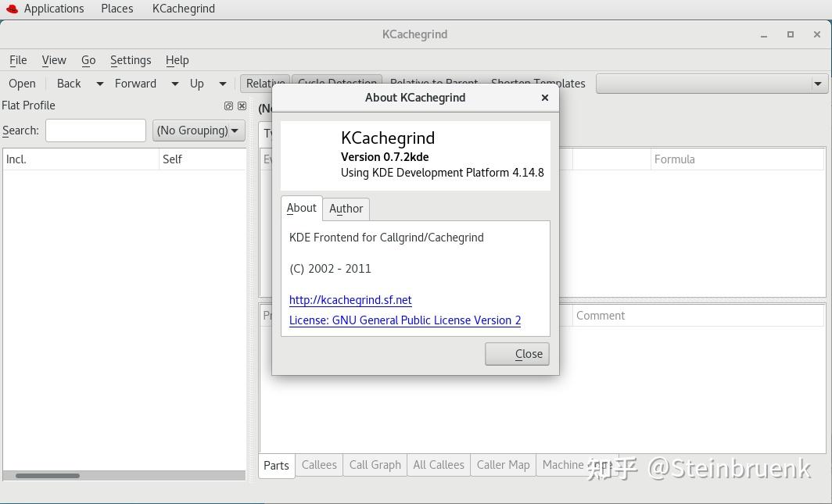The height and width of the screenshot is (504, 832).
Task: Close the Flat Profile panel
Action: pos(242,105)
